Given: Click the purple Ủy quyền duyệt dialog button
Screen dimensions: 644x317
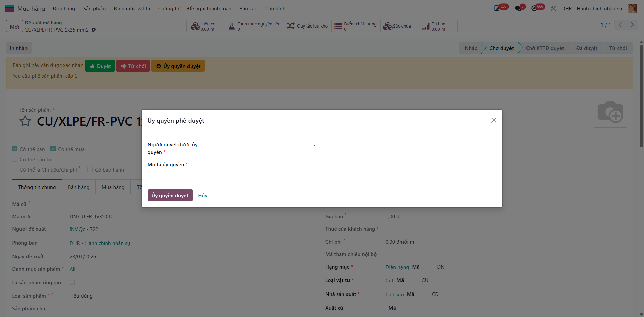Looking at the screenshot, I should point(170,195).
